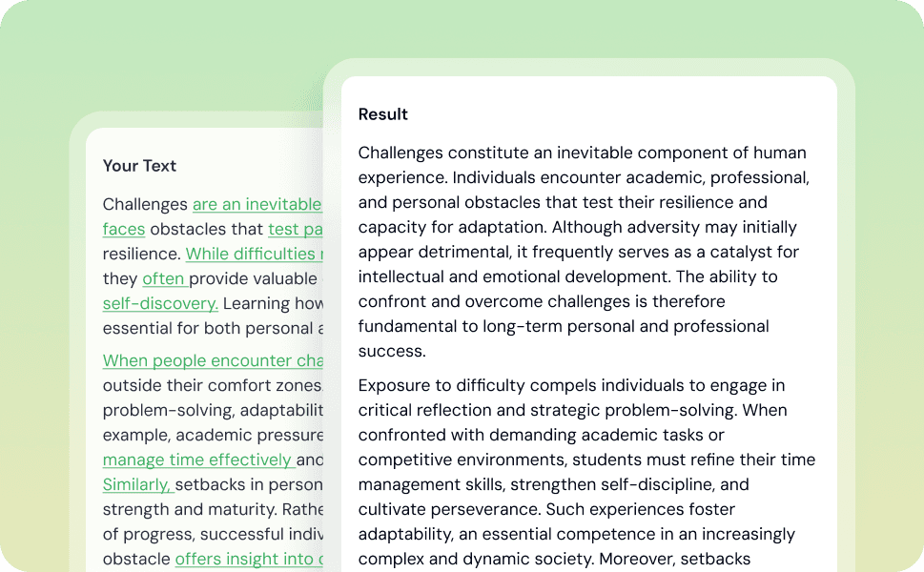Click the word "Challenges" in Your Text panel
Image resolution: width=924 pixels, height=572 pixels.
(x=145, y=204)
